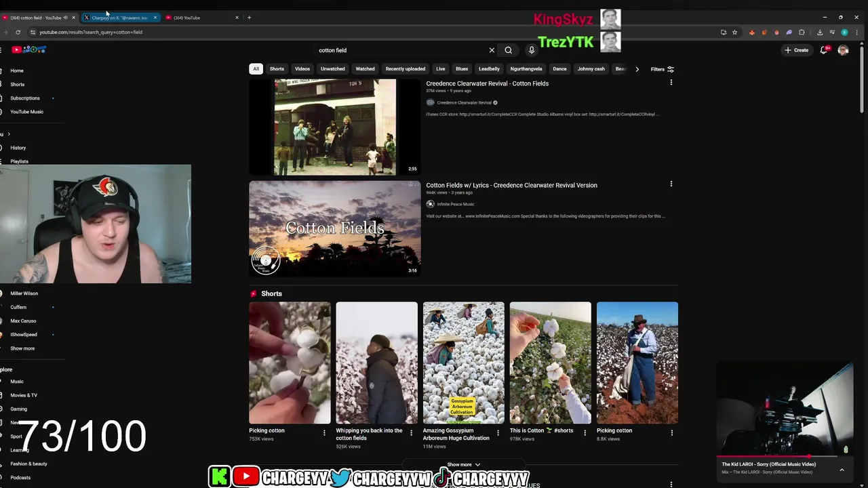Open the site information icon in address bar
868x488 pixels.
32,32
